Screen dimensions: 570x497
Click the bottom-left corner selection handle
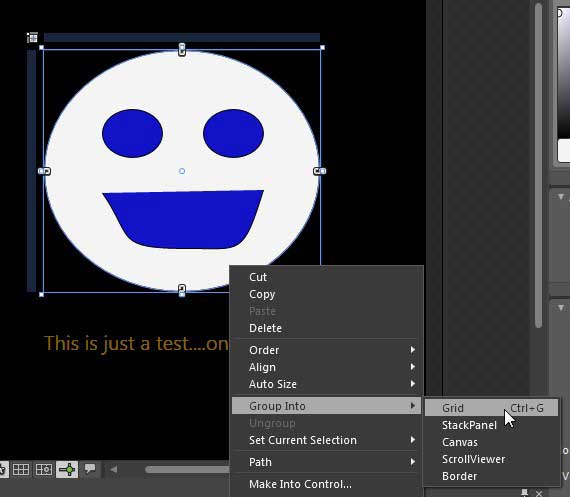click(41, 294)
